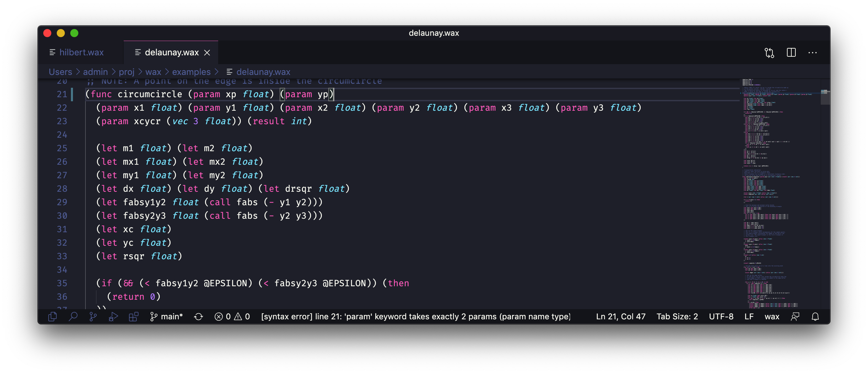868x374 pixels.
Task: Click the feedback person icon
Action: point(795,317)
